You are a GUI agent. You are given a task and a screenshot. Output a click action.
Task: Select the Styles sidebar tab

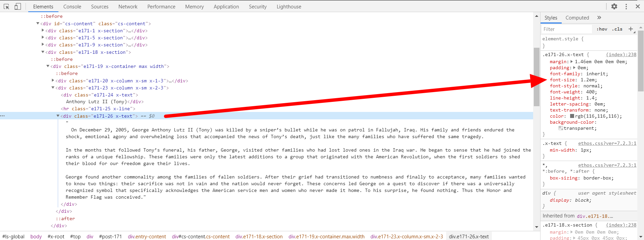click(551, 17)
